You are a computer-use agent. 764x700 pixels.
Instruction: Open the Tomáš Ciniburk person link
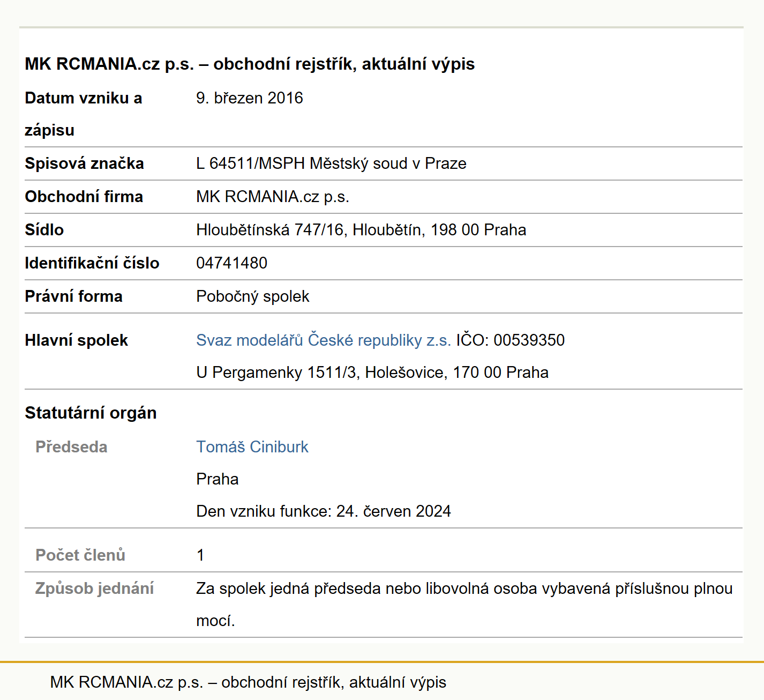[252, 447]
